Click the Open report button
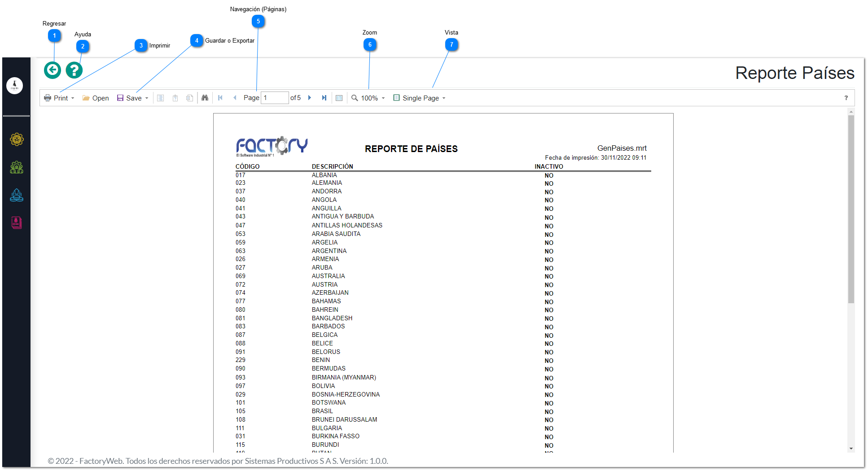This screenshot has width=868, height=471. coord(96,98)
